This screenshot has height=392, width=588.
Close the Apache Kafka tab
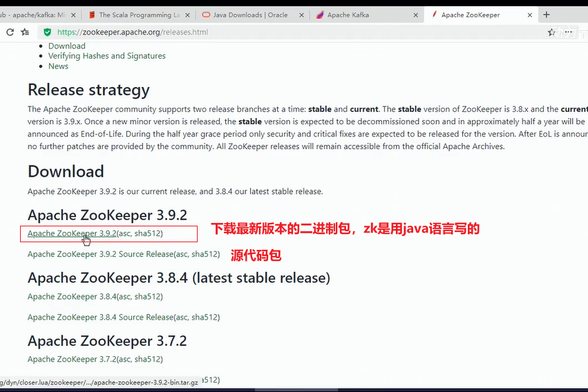415,15
